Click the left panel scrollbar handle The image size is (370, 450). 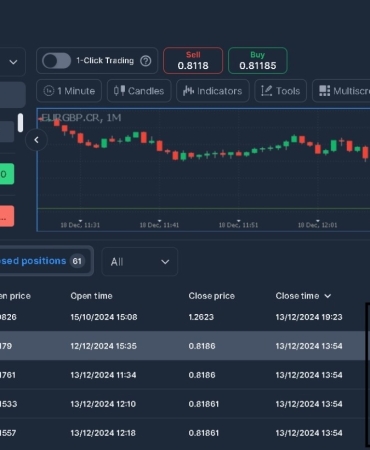20,123
